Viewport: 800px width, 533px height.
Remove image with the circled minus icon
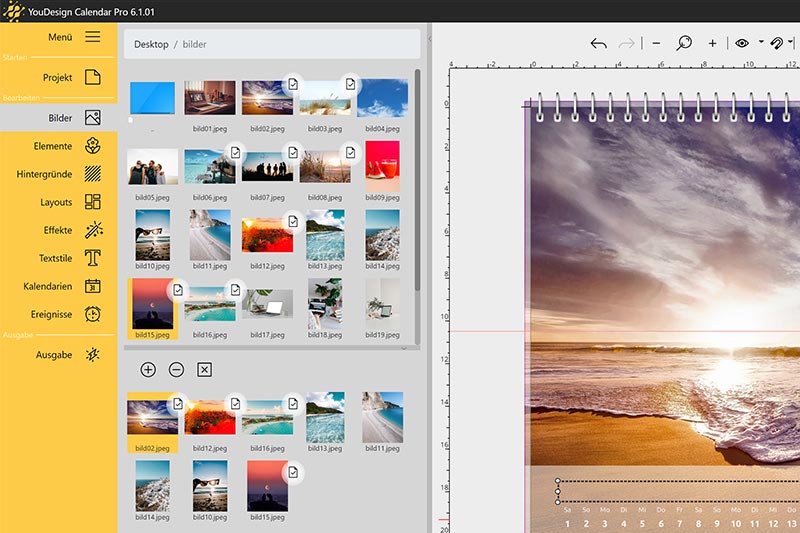[176, 370]
